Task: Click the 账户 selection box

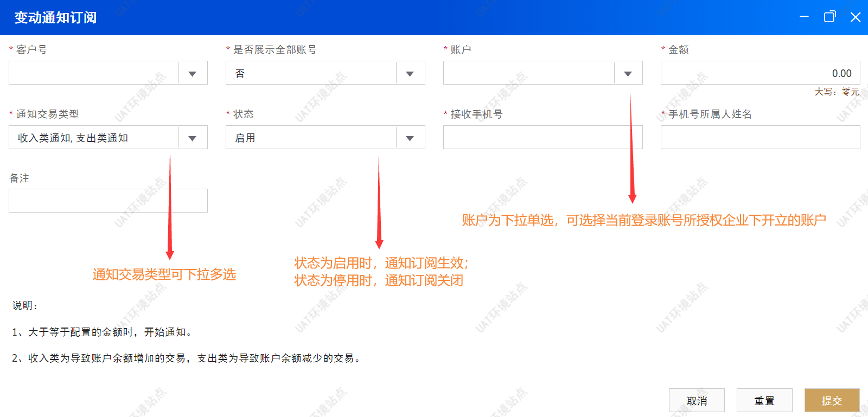Action: pyautogui.click(x=528, y=73)
